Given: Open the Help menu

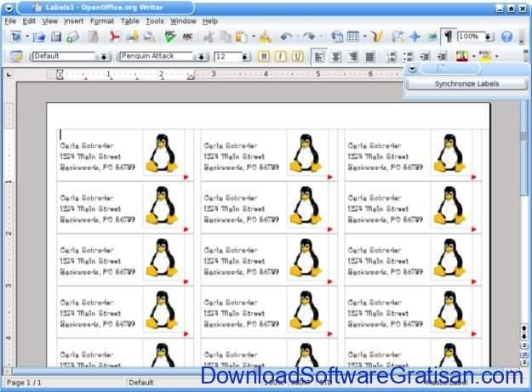Looking at the screenshot, I should 210,21.
